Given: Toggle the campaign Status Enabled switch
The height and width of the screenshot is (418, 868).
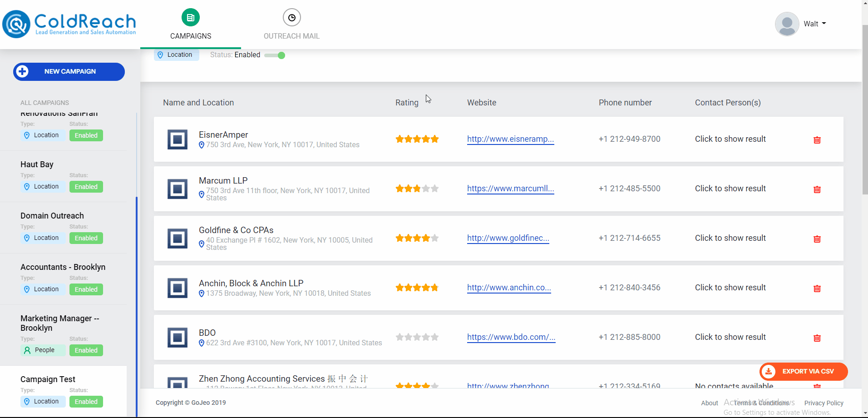Looking at the screenshot, I should pos(275,55).
